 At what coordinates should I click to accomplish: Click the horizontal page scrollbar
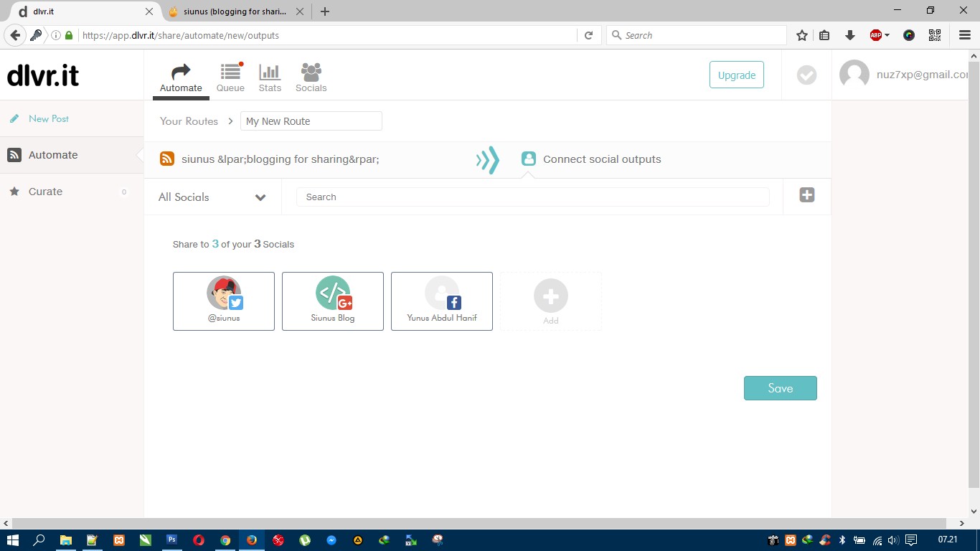pos(479,523)
